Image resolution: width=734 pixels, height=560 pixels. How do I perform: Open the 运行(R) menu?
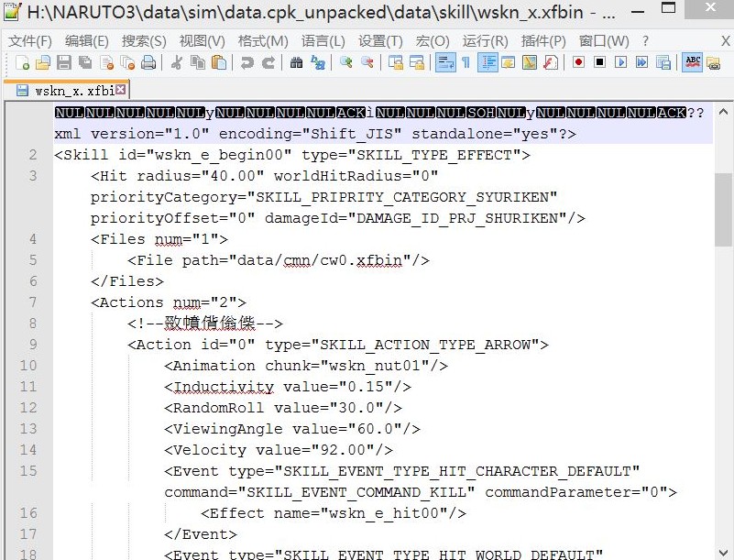(x=485, y=41)
